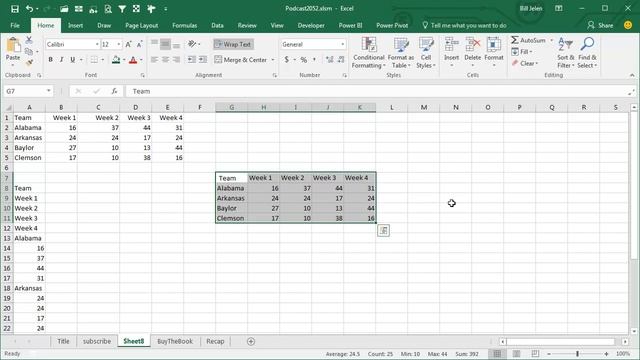Screen dimensions: 640x360
Task: Expand Merge & Center dropdown arrow
Action: 273,60
